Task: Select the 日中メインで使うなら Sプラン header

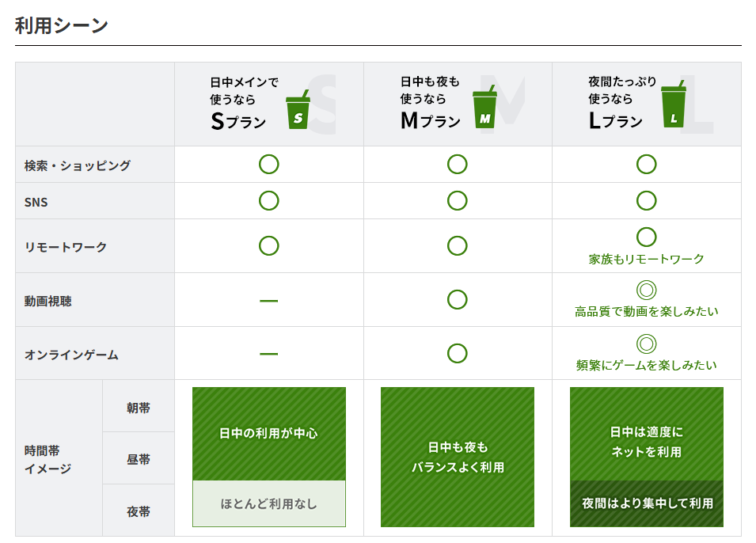Action: pyautogui.click(x=244, y=103)
